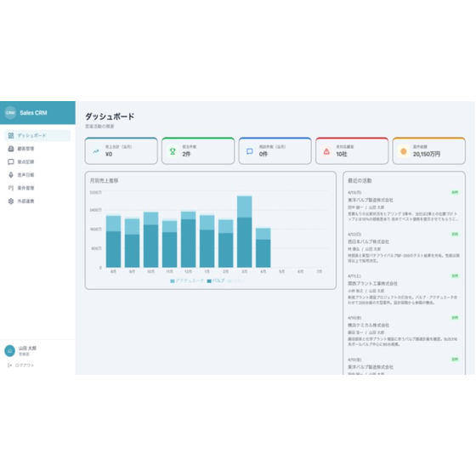Open 顧客管理 via its sidebar icon
Image resolution: width=476 pixels, height=476 pixels.
11,149
